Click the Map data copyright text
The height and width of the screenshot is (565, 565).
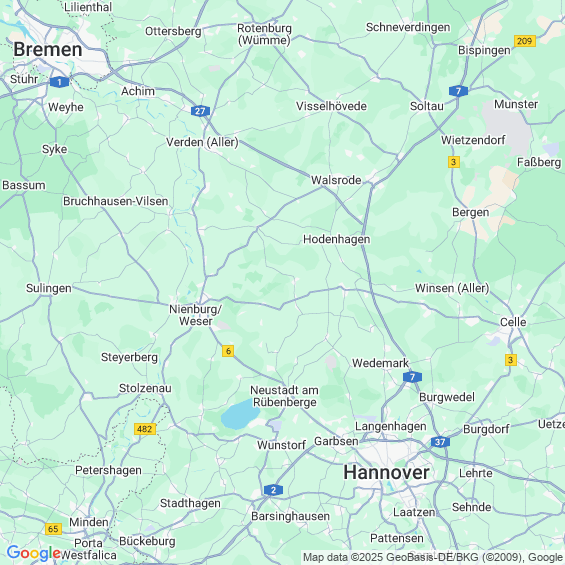coord(433,557)
